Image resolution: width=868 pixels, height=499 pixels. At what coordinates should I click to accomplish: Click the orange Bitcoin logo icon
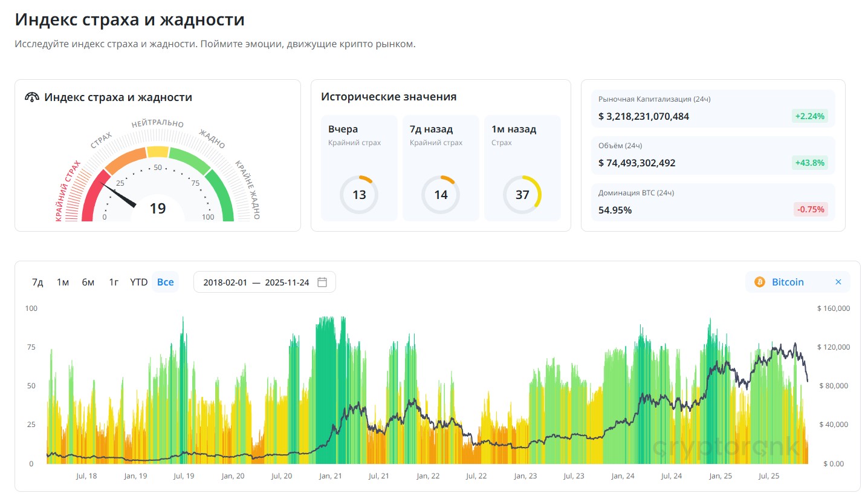click(759, 282)
